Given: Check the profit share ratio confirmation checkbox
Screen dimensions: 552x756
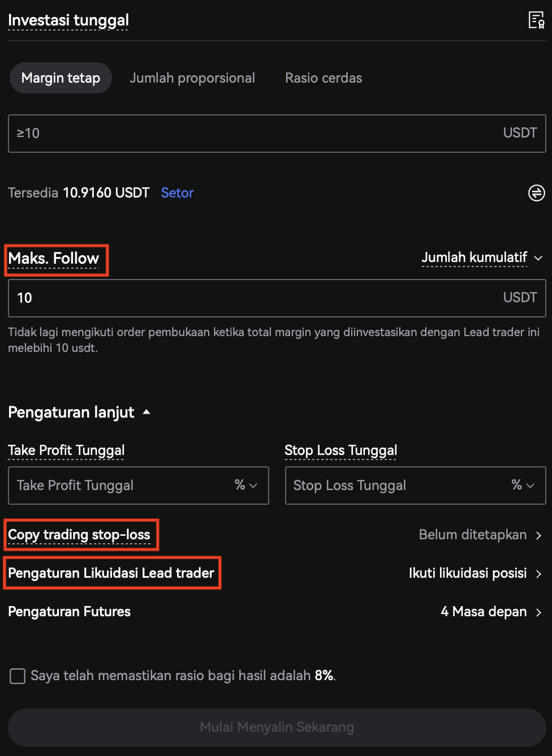Looking at the screenshot, I should tap(18, 676).
